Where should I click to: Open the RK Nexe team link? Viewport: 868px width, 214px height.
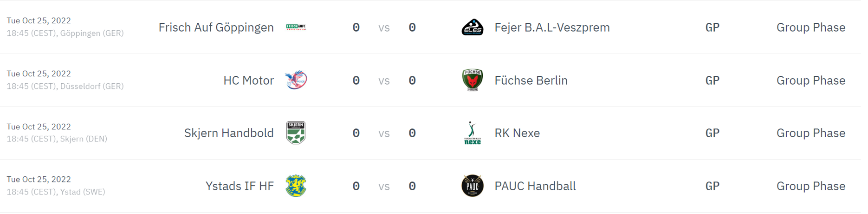(517, 133)
